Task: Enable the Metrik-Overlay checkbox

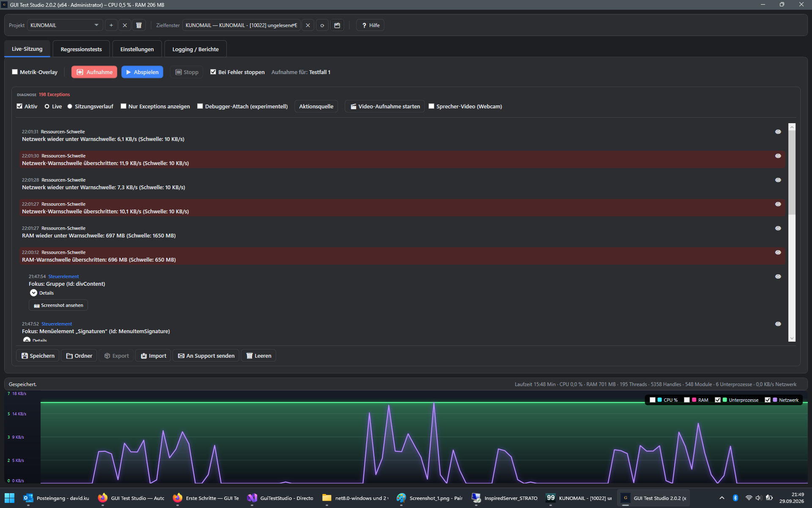Action: coord(15,72)
